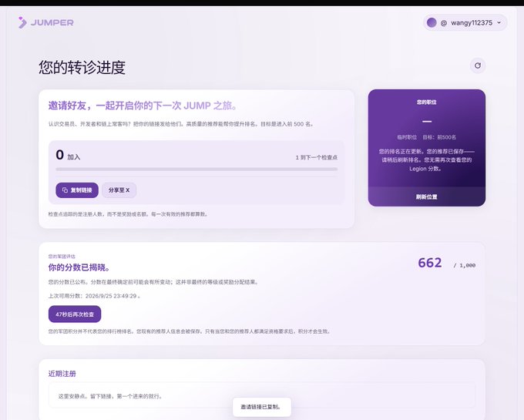
Task: Click the 近期注册 section heading
Action: click(62, 374)
